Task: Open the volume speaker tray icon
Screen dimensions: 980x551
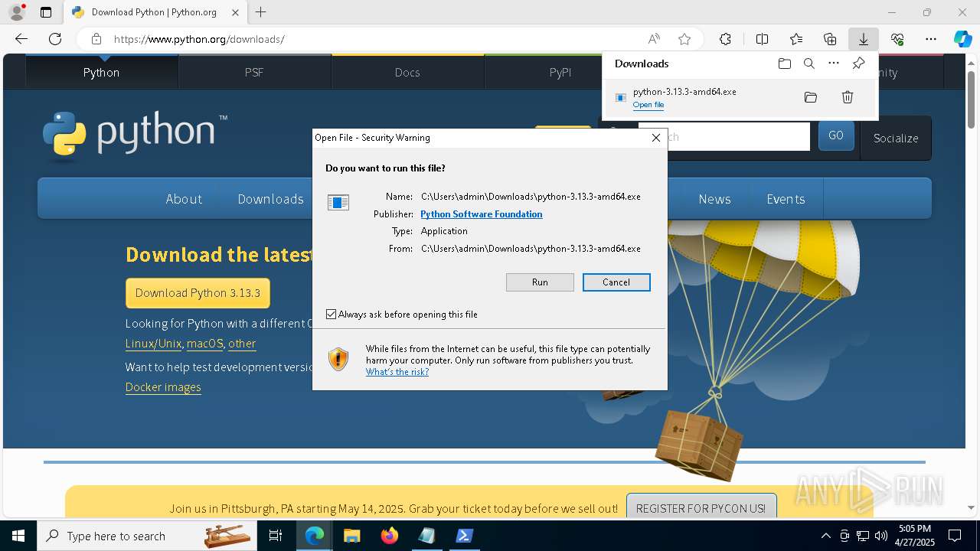Action: click(x=880, y=536)
